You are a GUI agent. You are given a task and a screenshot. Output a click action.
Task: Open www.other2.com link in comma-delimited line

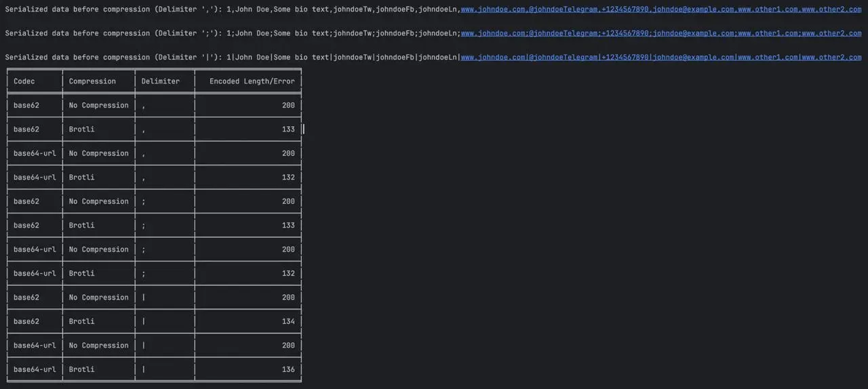pyautogui.click(x=831, y=9)
